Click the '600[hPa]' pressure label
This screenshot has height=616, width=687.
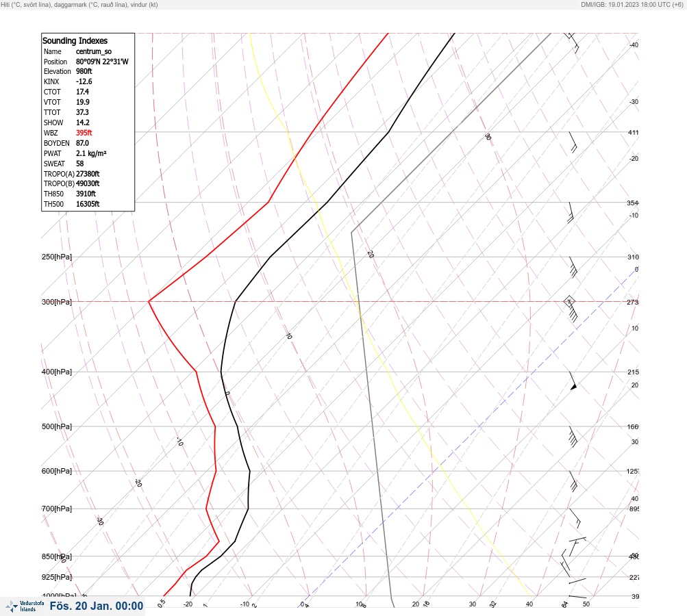(x=57, y=471)
